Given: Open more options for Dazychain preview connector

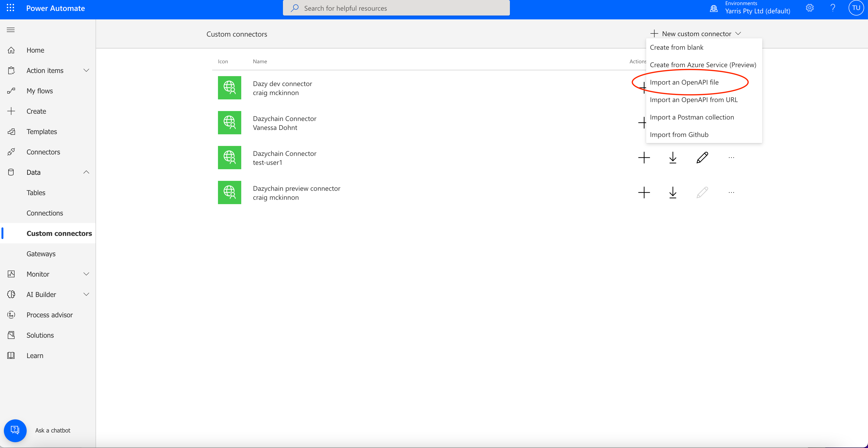Looking at the screenshot, I should [x=731, y=192].
